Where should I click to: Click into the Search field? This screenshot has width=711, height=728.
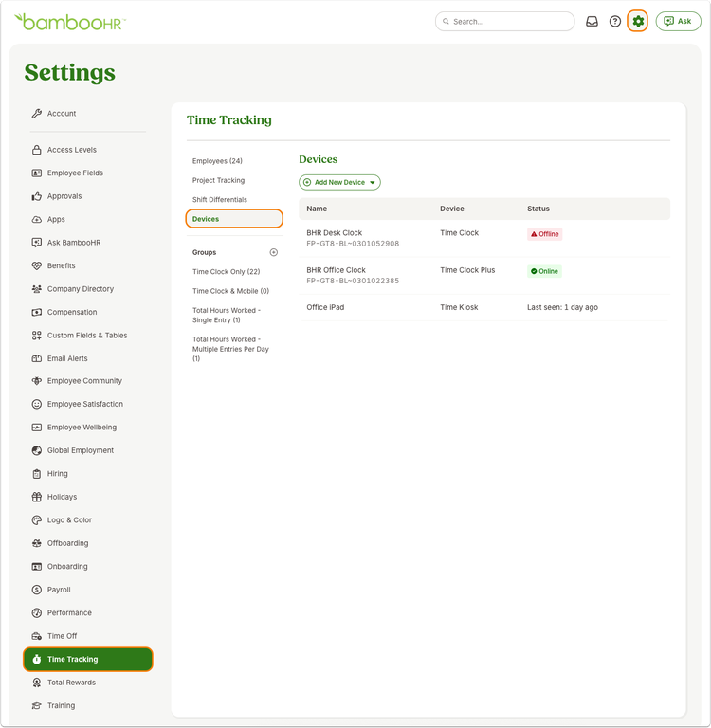[504, 22]
